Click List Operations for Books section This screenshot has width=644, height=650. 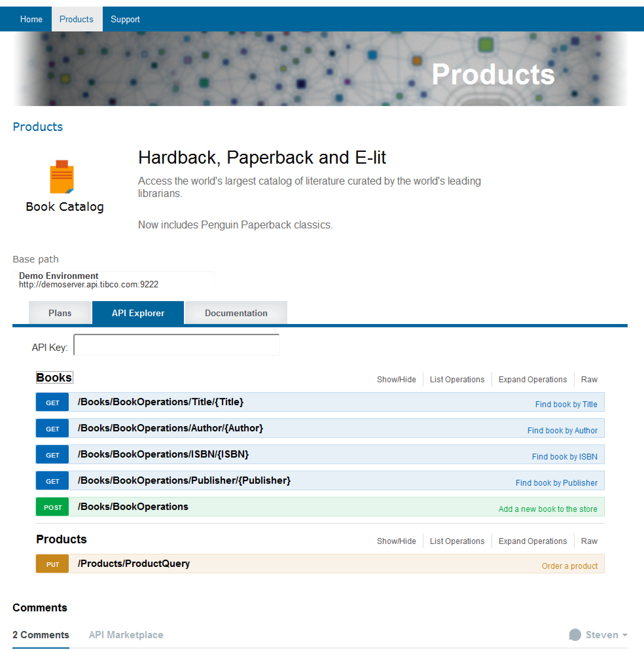point(457,380)
